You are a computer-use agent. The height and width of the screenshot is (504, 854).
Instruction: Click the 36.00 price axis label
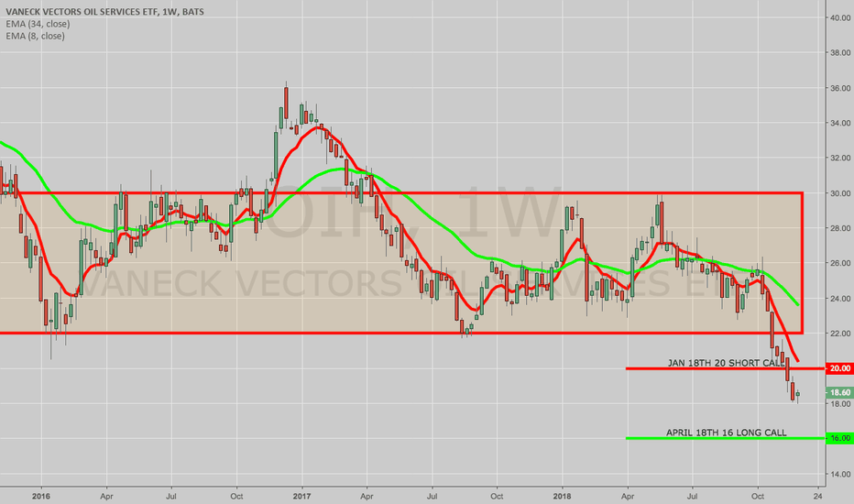pos(840,88)
